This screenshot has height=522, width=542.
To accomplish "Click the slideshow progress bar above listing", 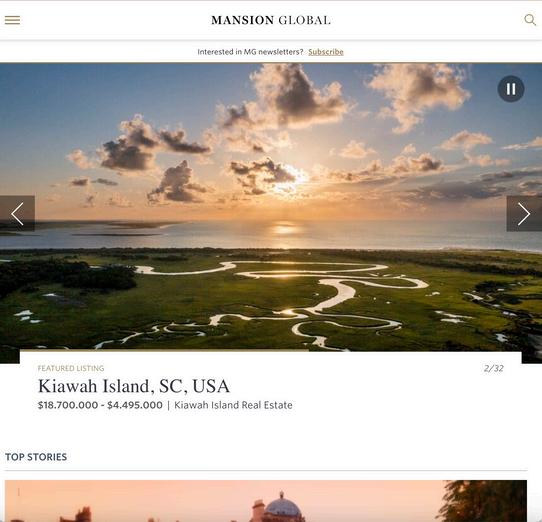I will (164, 350).
